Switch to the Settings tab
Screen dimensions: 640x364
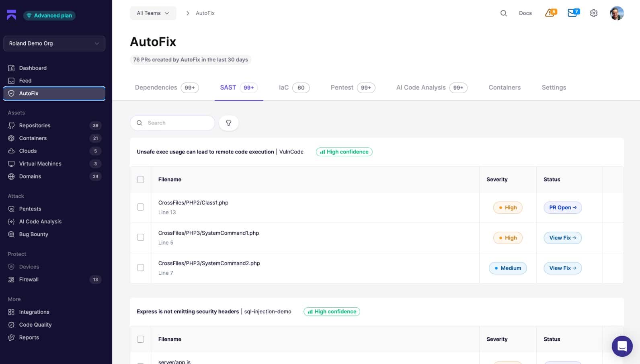(x=554, y=88)
